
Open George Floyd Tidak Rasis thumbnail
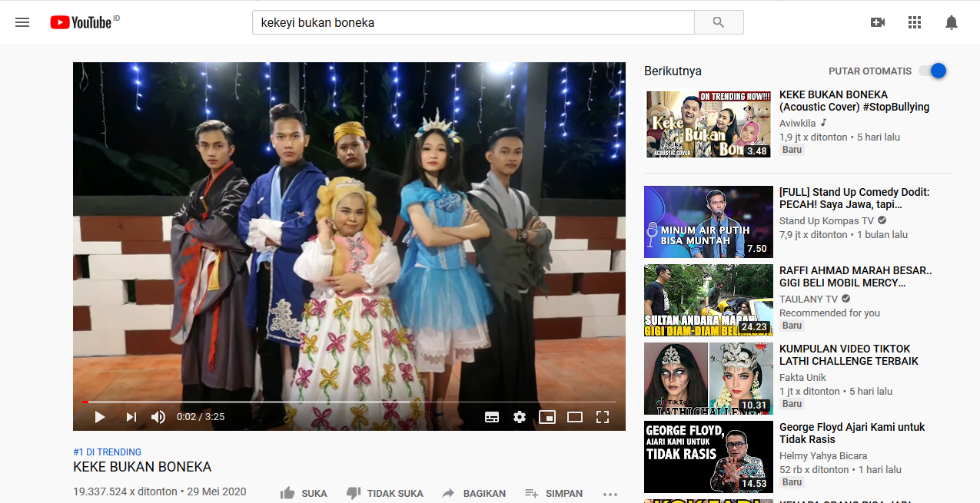point(709,457)
